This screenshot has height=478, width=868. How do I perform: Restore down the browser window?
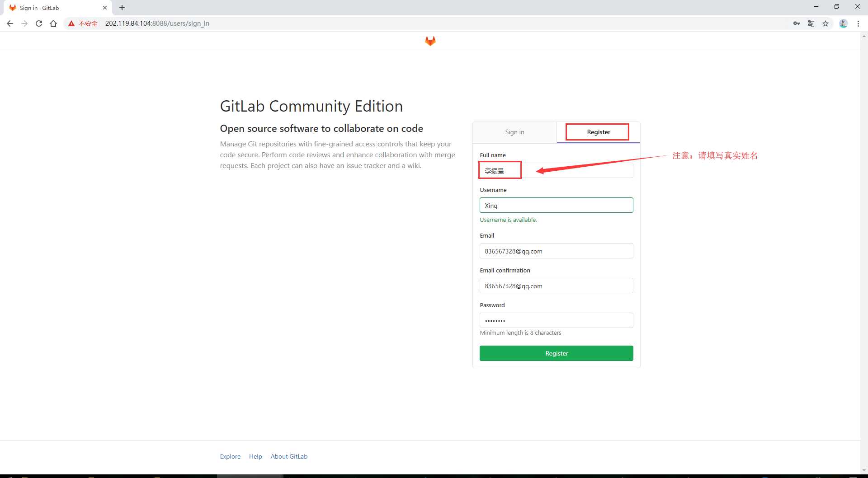click(836, 7)
